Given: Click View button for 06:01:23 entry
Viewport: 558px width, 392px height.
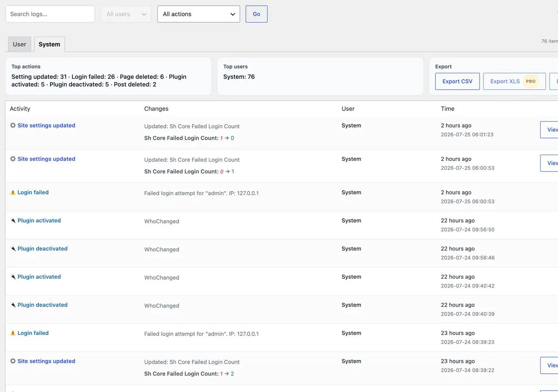Looking at the screenshot, I should (550, 130).
